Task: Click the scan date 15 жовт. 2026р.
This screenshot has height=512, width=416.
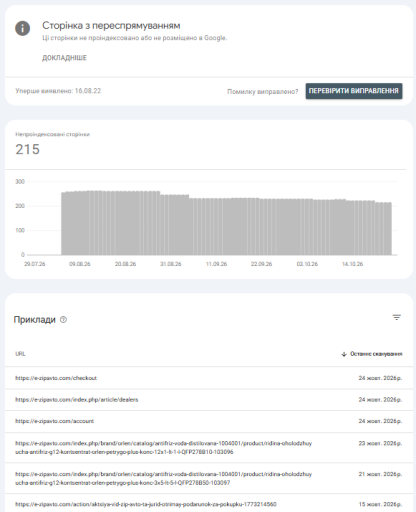Action: pyautogui.click(x=380, y=504)
